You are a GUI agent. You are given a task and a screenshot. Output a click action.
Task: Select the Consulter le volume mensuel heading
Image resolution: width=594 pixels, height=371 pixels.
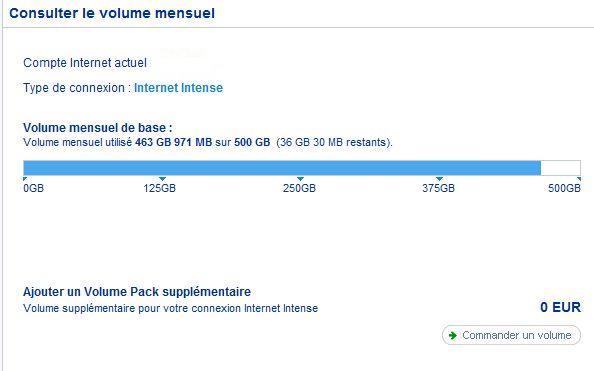pyautogui.click(x=112, y=13)
